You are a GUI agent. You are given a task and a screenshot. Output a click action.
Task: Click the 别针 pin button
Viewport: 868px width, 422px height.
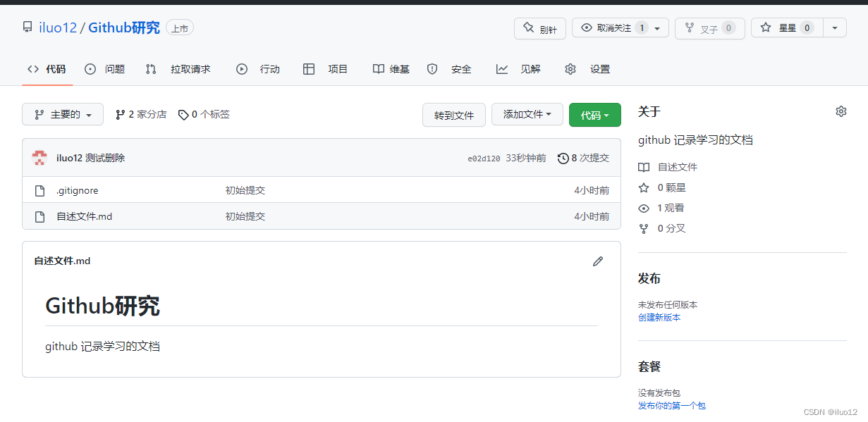point(540,28)
